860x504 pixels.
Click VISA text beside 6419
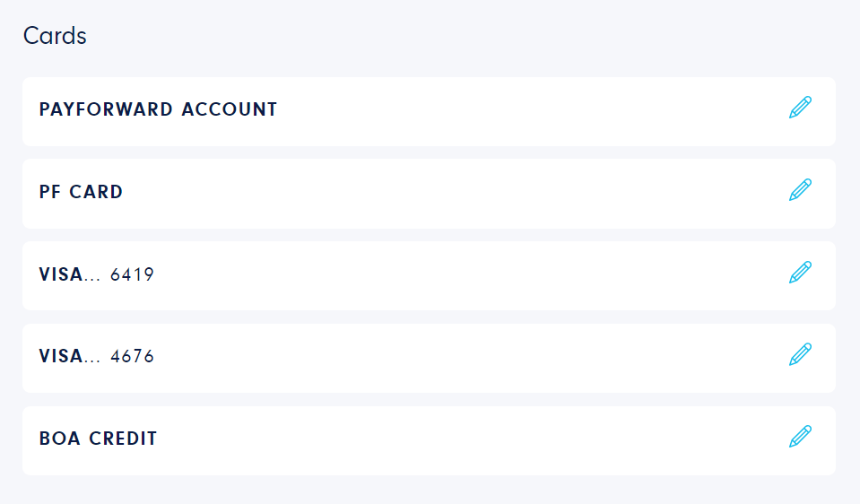coord(61,274)
